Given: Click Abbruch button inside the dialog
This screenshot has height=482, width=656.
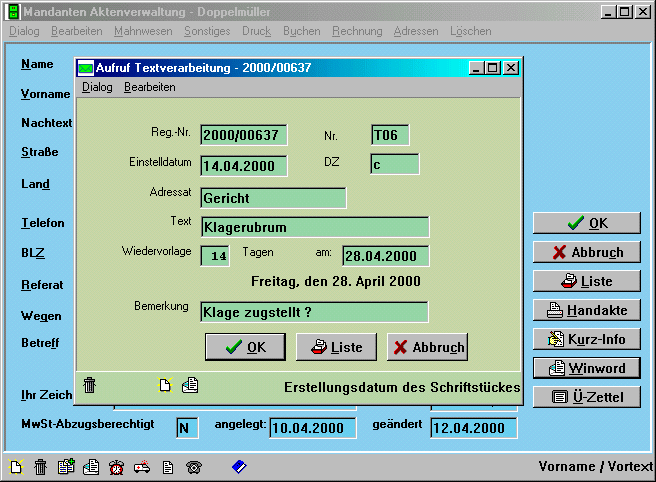Looking at the screenshot, I should 428,347.
